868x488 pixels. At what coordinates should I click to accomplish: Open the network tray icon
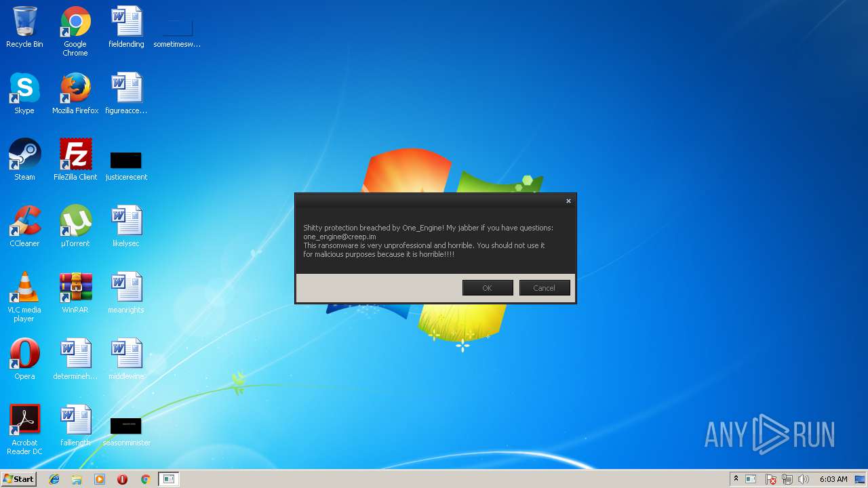click(x=787, y=479)
